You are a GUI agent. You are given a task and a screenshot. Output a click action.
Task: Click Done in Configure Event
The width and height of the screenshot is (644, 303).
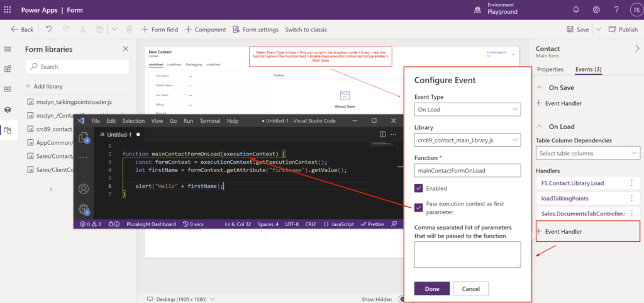point(431,289)
